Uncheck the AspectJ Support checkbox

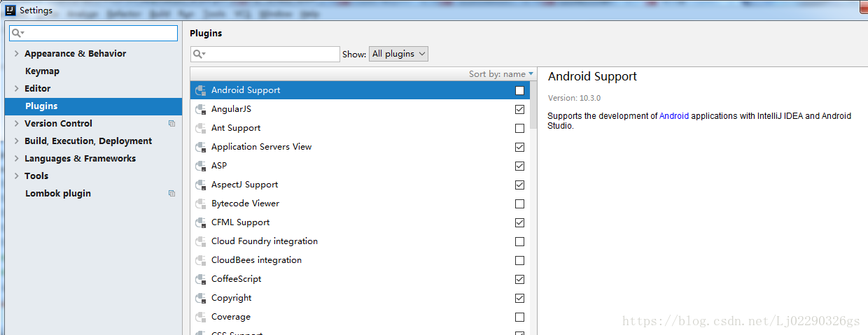(519, 185)
